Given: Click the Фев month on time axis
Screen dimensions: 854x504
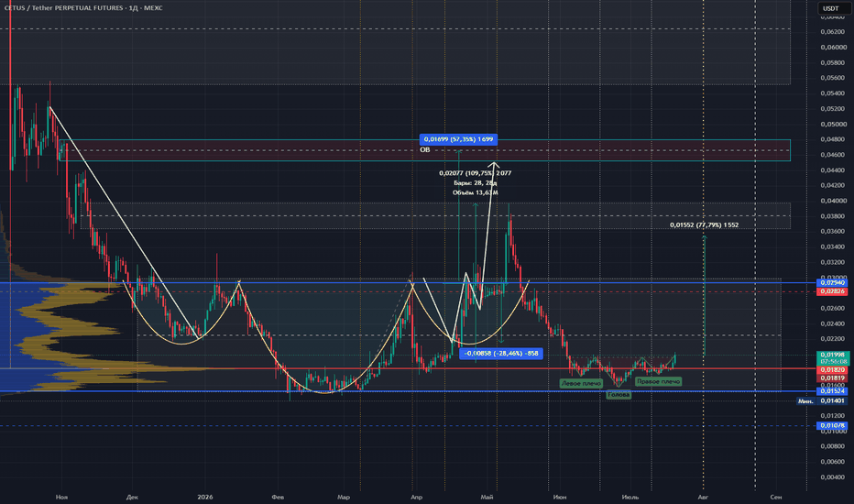Looking at the screenshot, I should tap(278, 497).
